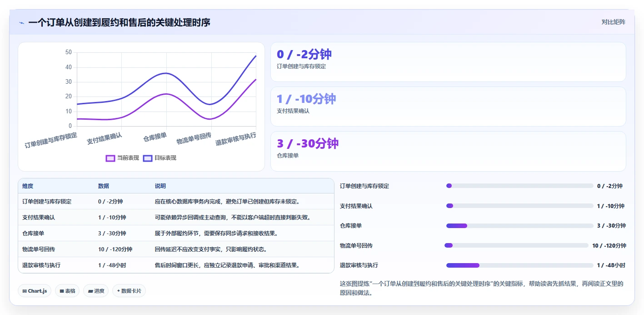Click the 物流单号回传 progress bar
Screen dimensions: 644x315
516,245
